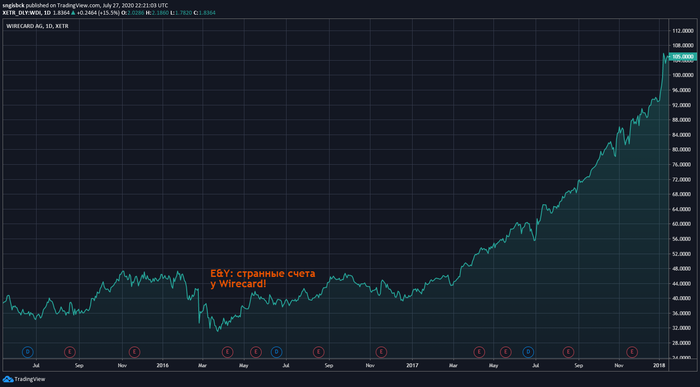Open the earnings marker before Sep 2015

click(70, 352)
